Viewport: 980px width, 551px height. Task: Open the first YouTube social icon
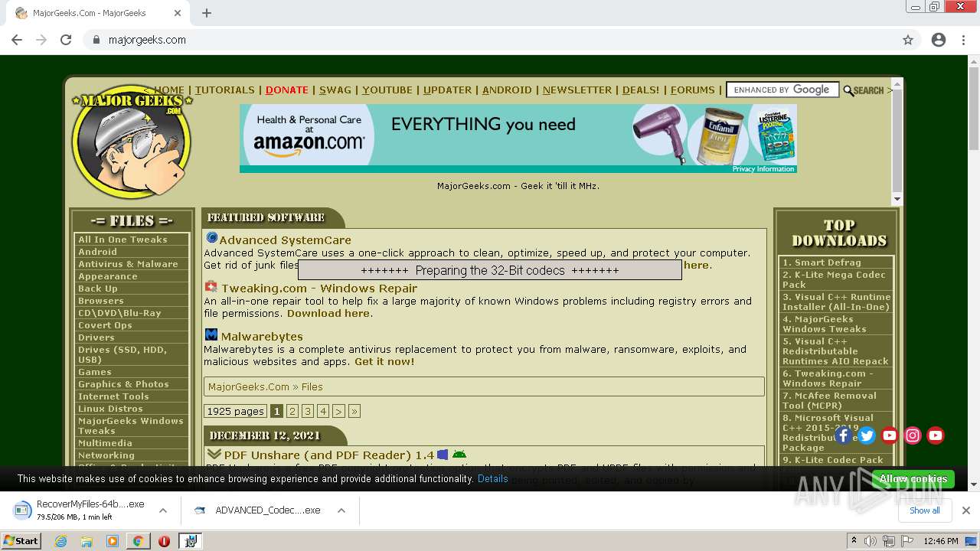890,435
